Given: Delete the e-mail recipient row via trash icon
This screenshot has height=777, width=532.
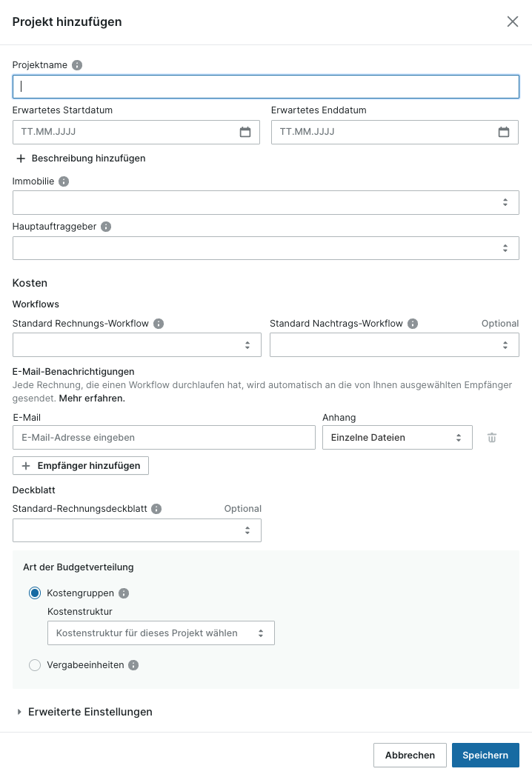Looking at the screenshot, I should pyautogui.click(x=492, y=438).
